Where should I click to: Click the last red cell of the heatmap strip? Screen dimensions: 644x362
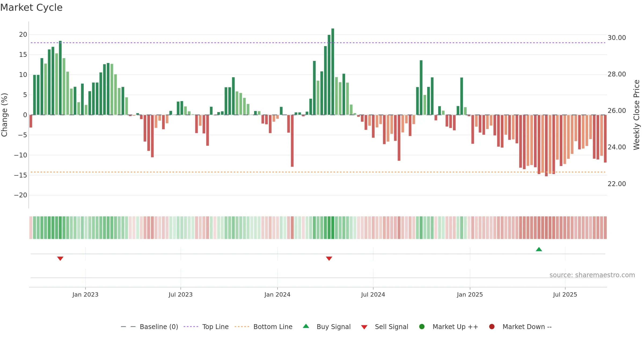605,228
